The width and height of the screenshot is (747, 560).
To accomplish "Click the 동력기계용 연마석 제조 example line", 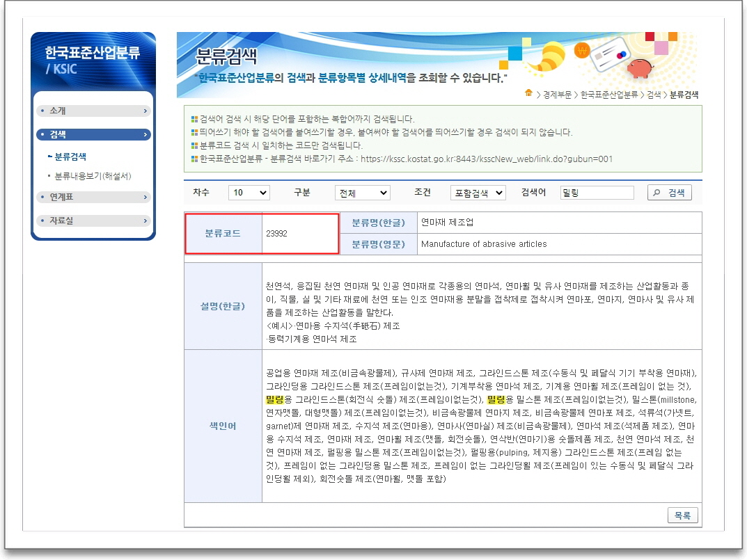I will pyautogui.click(x=312, y=339).
